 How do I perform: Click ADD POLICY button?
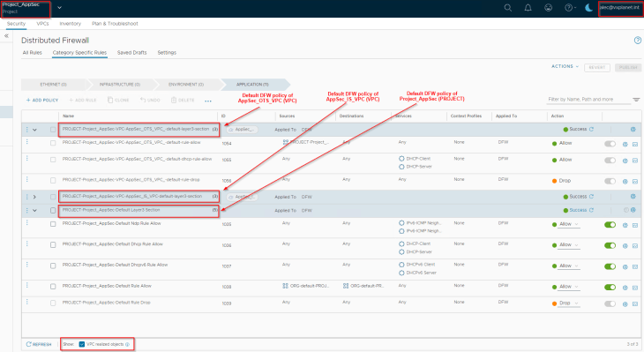[x=42, y=101]
